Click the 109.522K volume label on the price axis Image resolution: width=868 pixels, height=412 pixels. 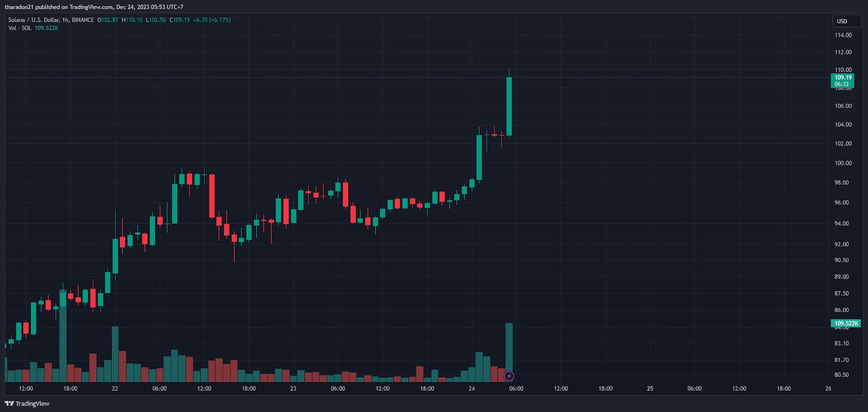click(846, 324)
